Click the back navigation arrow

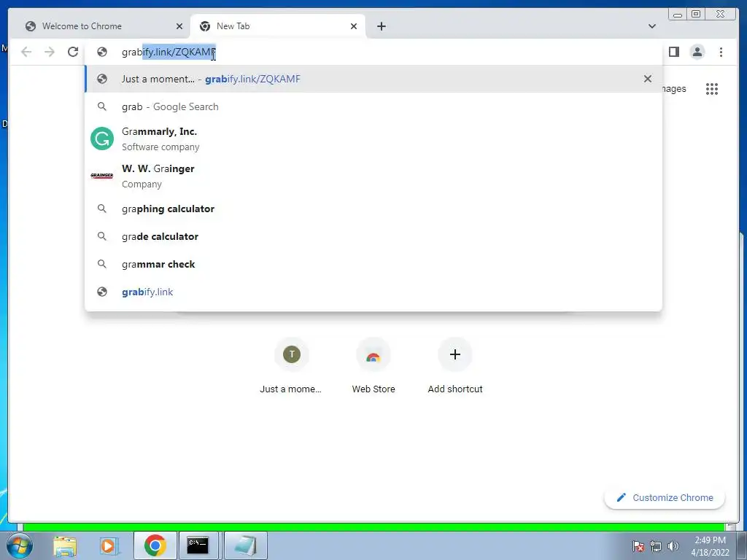[x=26, y=52]
